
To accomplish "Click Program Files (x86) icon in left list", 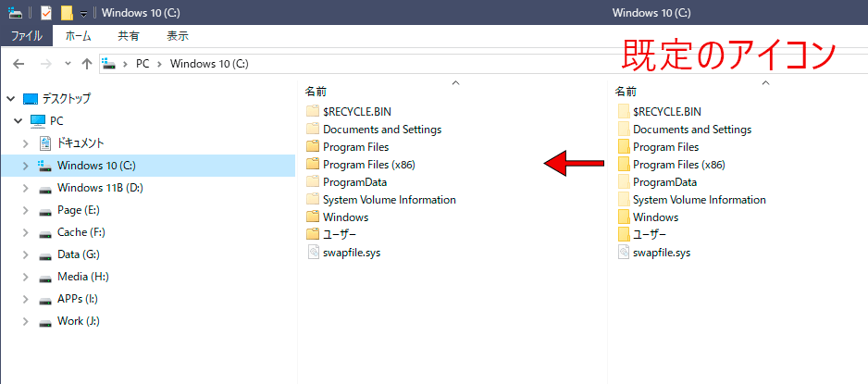I will [x=313, y=165].
